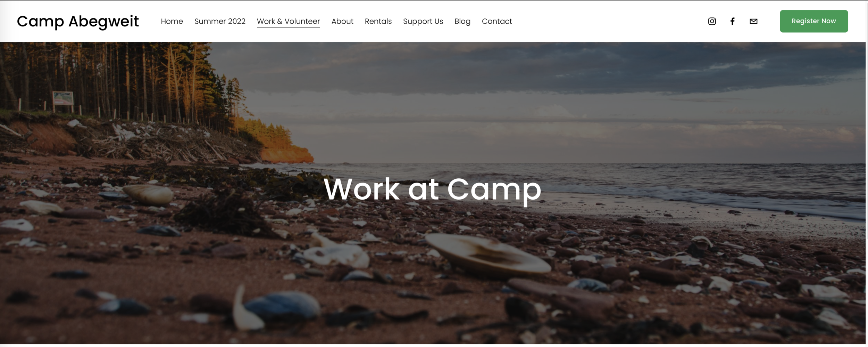868x347 pixels.
Task: Go to Camp Abegweit site title
Action: click(78, 21)
